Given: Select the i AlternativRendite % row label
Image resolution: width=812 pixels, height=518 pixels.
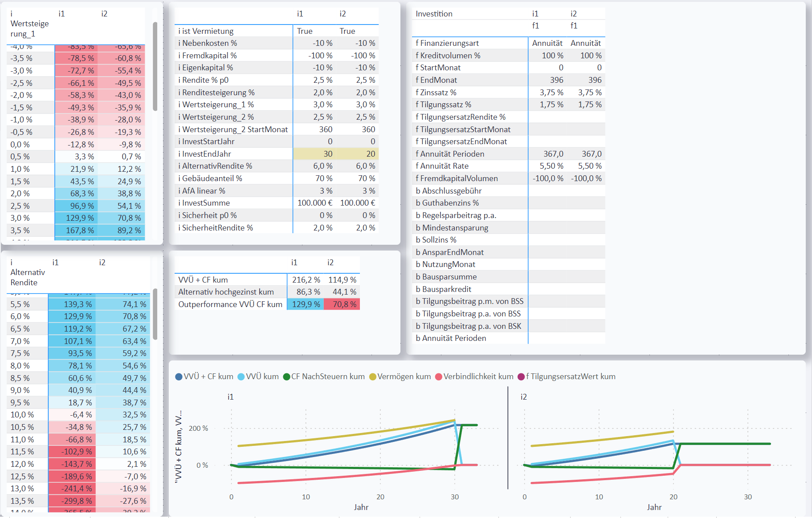Looking at the screenshot, I should 215,166.
